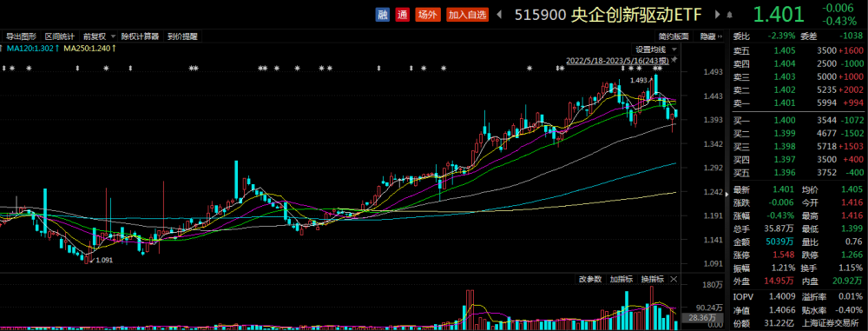The height and width of the screenshot is (331, 868).
Task: Open 设置均线 moving average settings dropdown
Action: pos(656,49)
